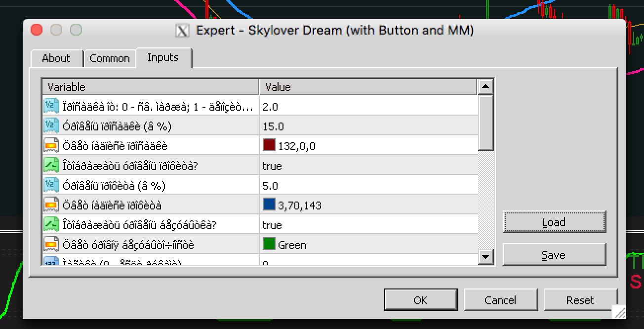The image size is (644, 329).
Task: Close the Expert dialog with the red button
Action: pyautogui.click(x=37, y=30)
